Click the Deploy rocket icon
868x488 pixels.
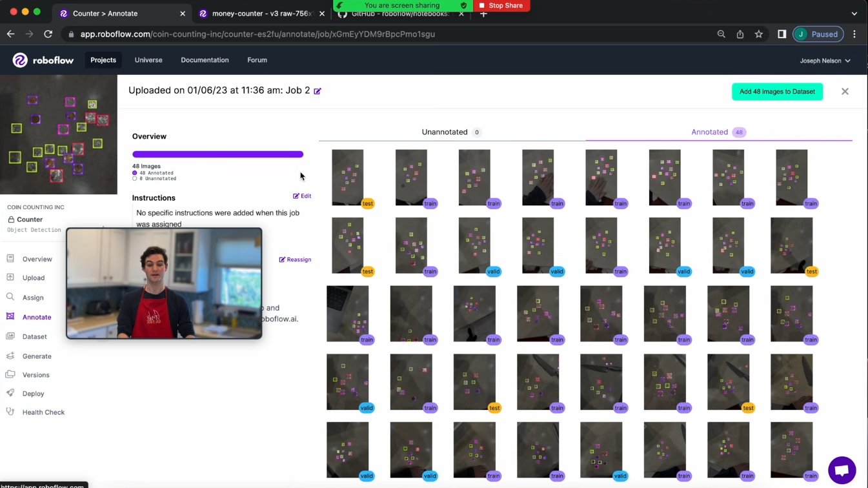tap(10, 393)
